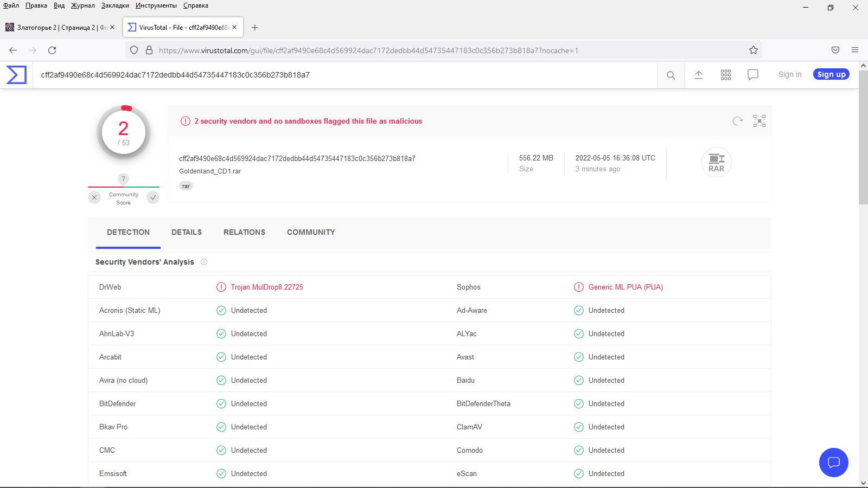Image resolution: width=868 pixels, height=488 pixels.
Task: Click the search magnifier icon
Action: coord(671,75)
